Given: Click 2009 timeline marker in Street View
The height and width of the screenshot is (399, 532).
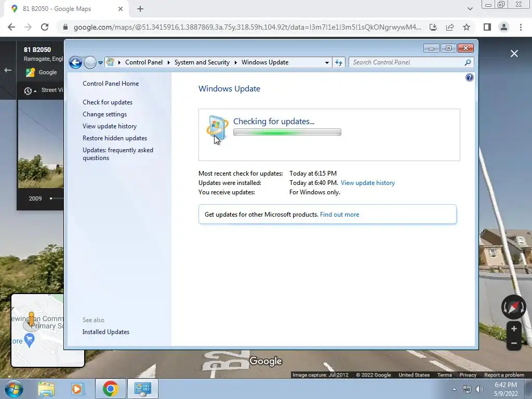Looking at the screenshot, I should (51, 198).
